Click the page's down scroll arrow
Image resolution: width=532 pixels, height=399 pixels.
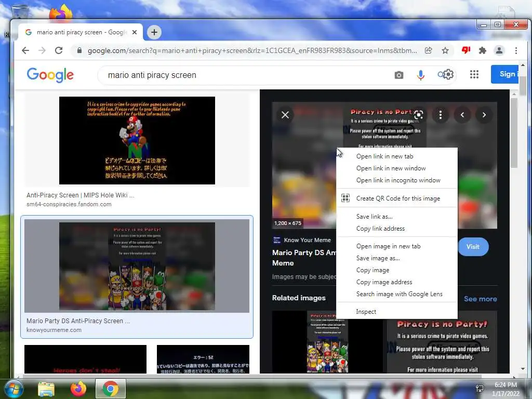[523, 369]
